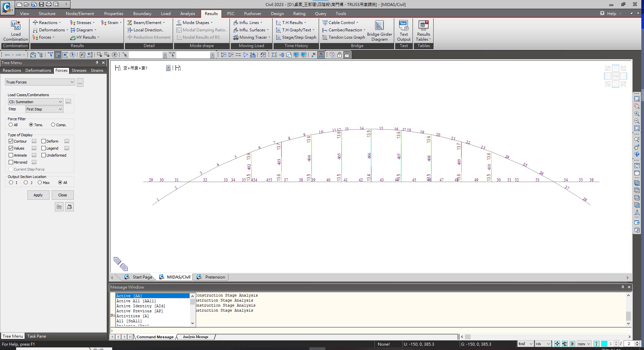Click the stage toolbar icon beside stage dropdown
The height and width of the screenshot is (350, 644).
178,68
